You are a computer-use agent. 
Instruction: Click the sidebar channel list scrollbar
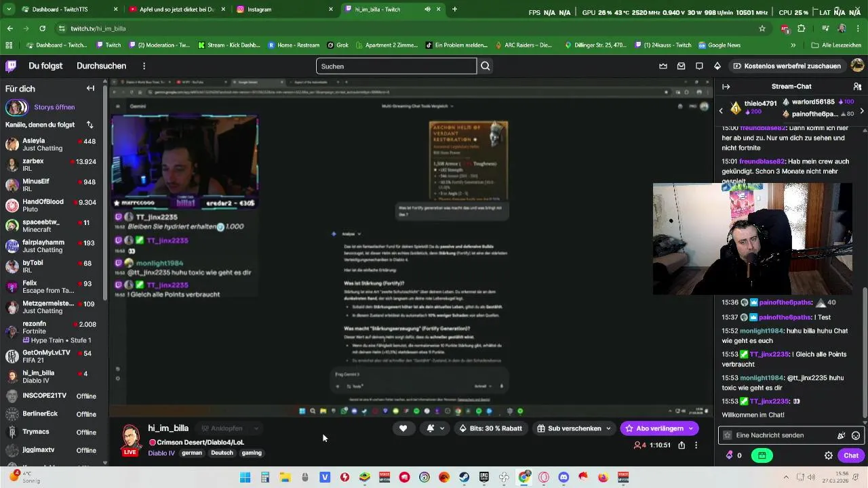point(105,191)
